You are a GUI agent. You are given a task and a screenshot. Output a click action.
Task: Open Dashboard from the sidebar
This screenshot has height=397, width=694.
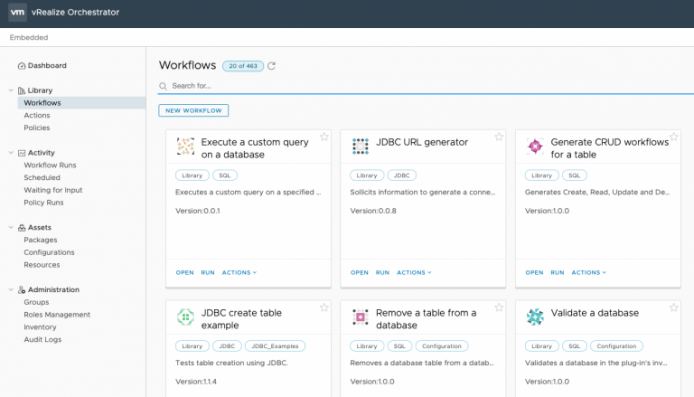pyautogui.click(x=47, y=66)
